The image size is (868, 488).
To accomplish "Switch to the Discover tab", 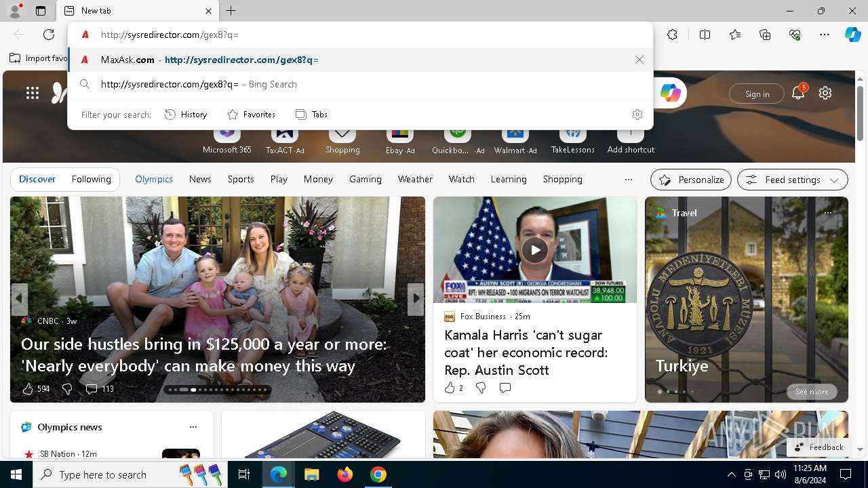I will point(37,179).
